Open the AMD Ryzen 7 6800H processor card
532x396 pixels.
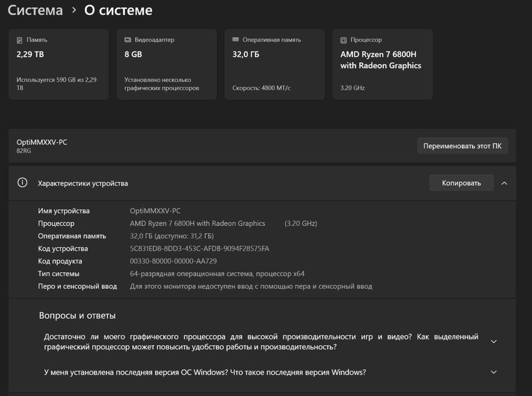(x=382, y=64)
